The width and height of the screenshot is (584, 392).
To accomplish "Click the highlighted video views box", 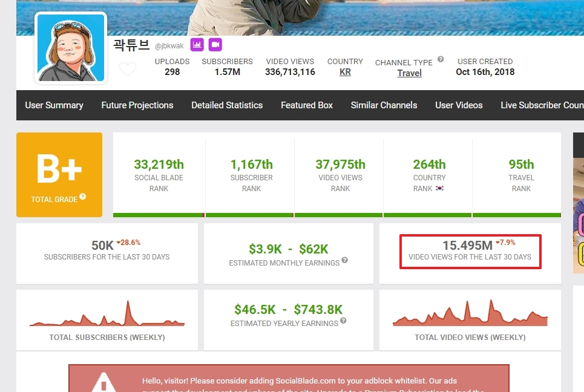I will (x=470, y=251).
